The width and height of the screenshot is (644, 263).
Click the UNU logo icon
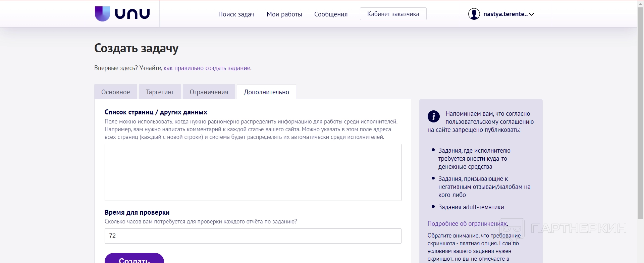102,14
